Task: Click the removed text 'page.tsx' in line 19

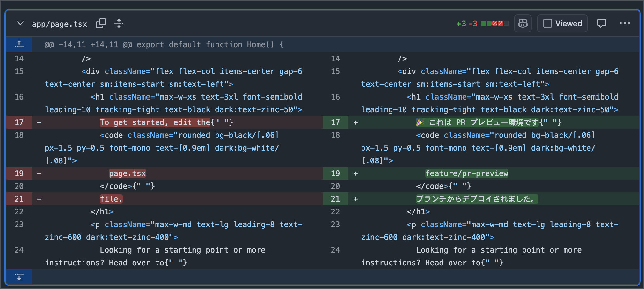Action: (128, 173)
